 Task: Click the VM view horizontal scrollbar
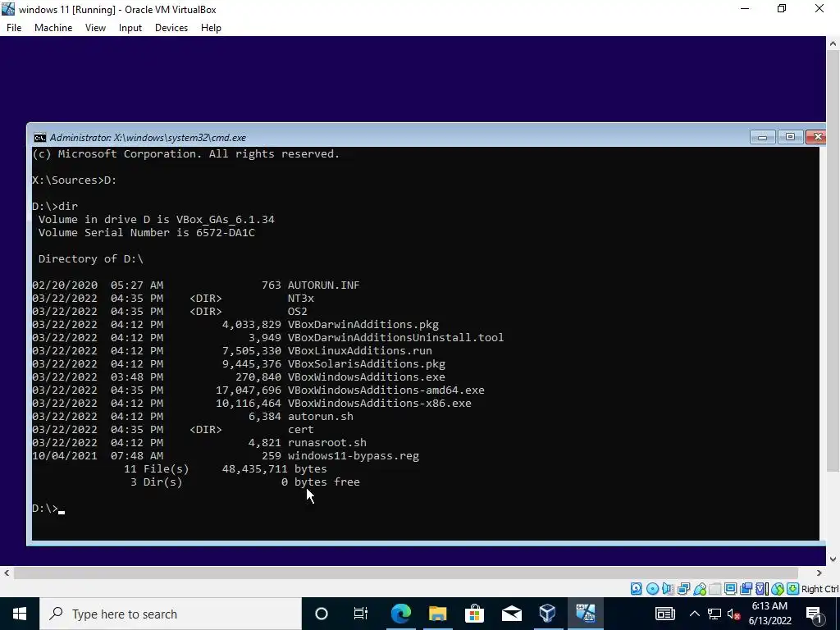pos(406,573)
